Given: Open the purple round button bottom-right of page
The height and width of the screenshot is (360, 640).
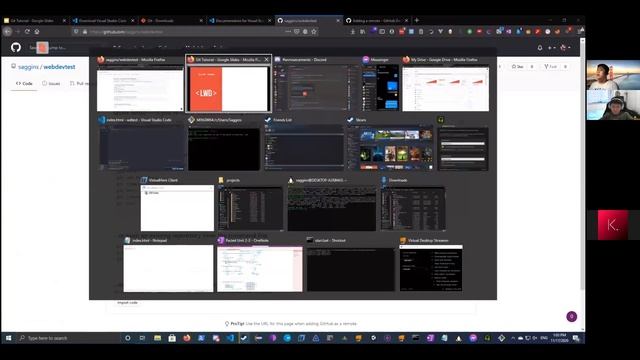Looking at the screenshot, I should [571, 316].
